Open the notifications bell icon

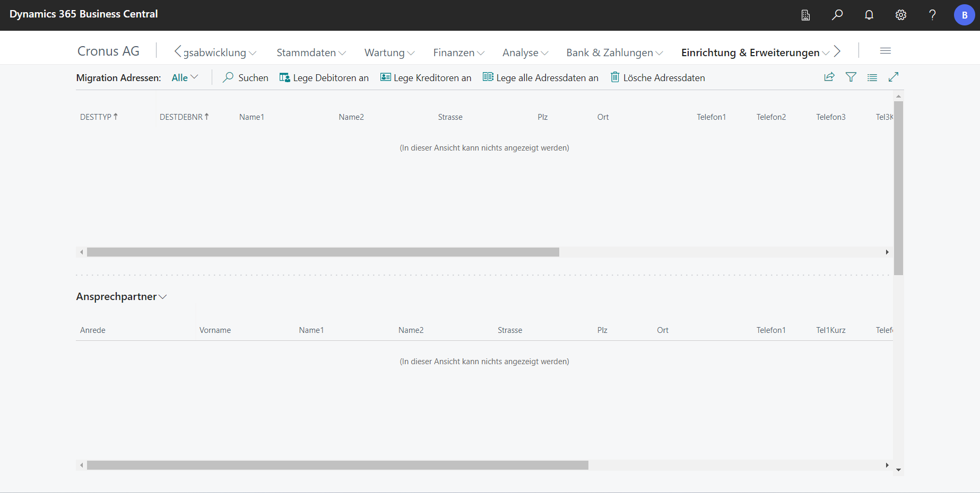click(869, 15)
